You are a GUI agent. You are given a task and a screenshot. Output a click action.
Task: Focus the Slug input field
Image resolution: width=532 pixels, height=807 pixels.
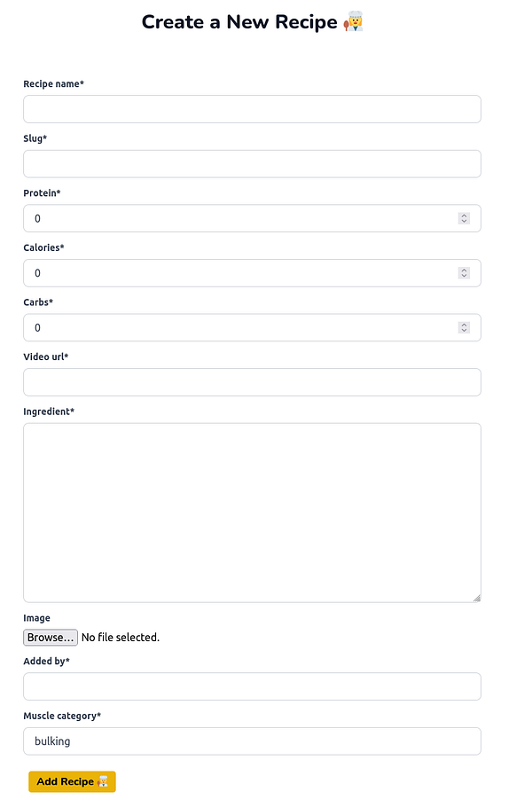252,164
